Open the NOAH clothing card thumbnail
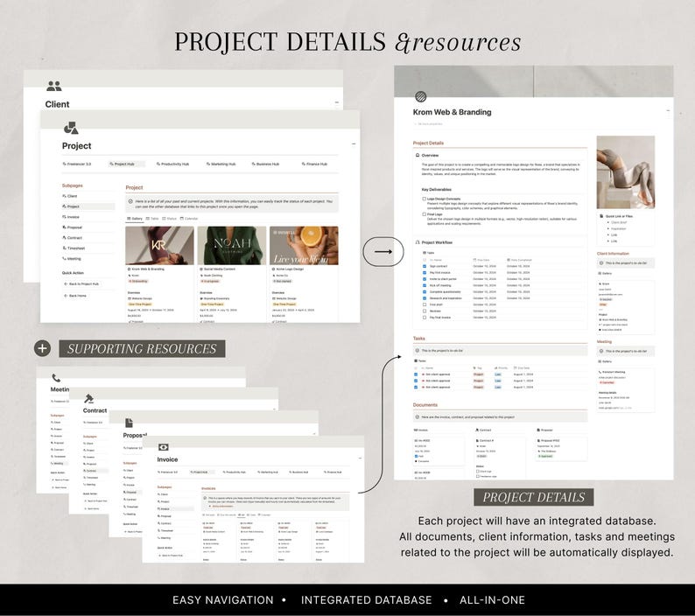Viewport: 695px width, 616px height. pos(232,246)
